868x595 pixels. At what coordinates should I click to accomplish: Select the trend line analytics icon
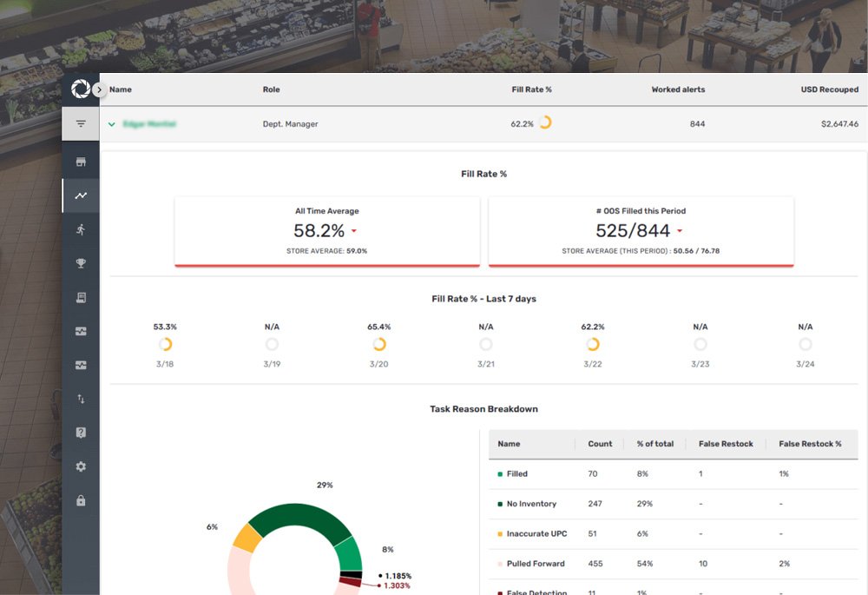81,196
